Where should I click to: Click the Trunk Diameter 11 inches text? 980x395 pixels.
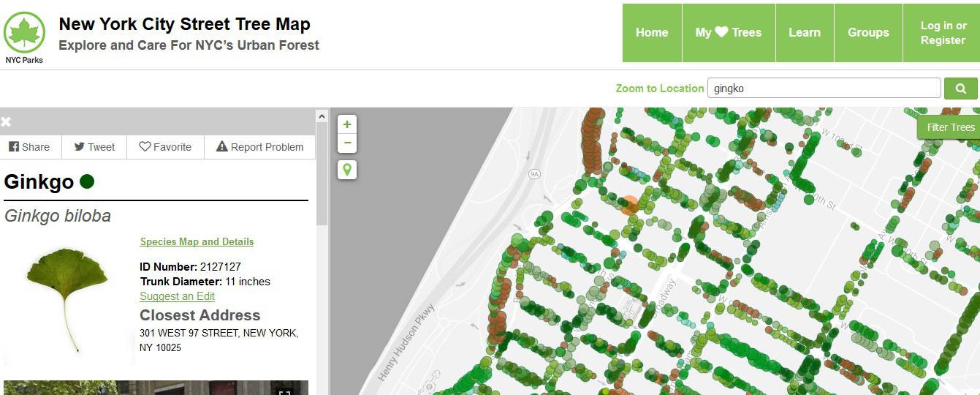coord(205,282)
